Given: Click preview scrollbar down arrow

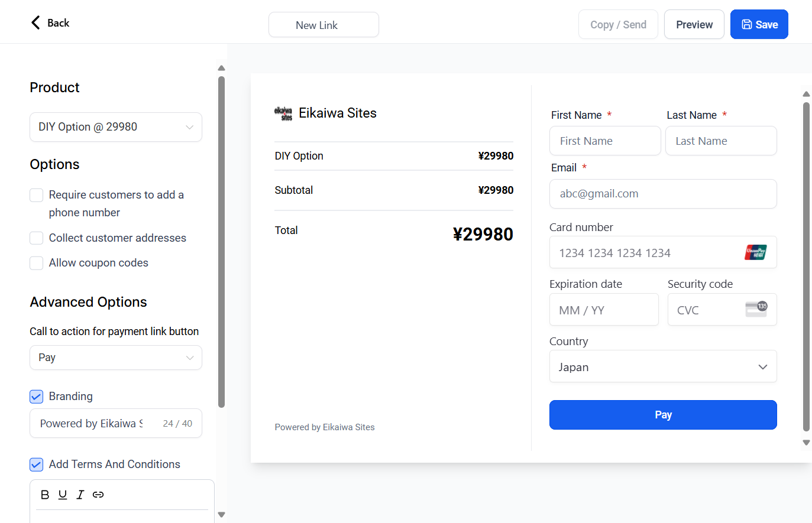Looking at the screenshot, I should coord(806,443).
